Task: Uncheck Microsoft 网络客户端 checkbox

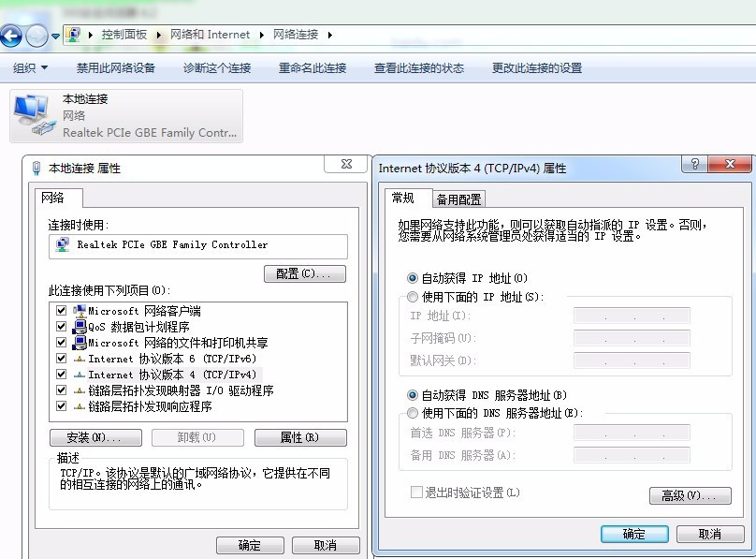Action: pyautogui.click(x=61, y=311)
